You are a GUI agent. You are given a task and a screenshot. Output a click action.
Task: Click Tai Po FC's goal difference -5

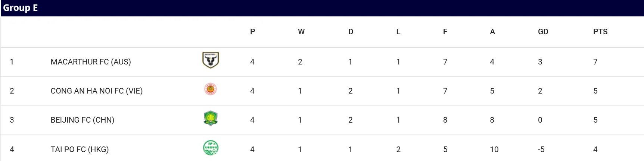pyautogui.click(x=541, y=149)
